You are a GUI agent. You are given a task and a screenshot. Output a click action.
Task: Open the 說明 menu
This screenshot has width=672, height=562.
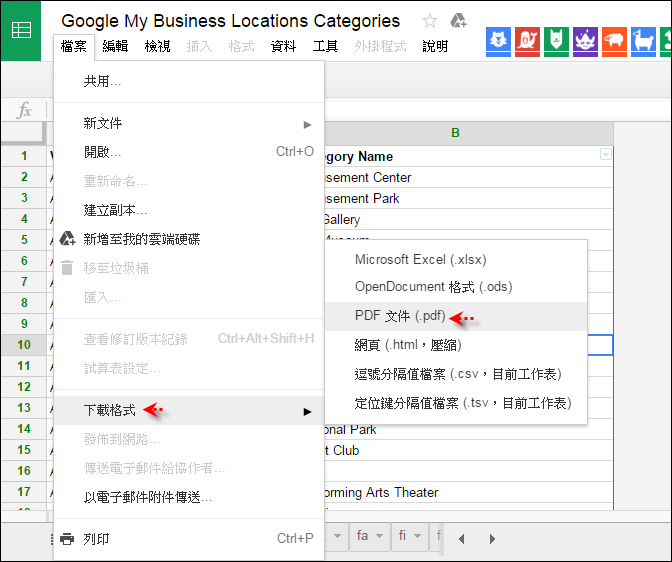(435, 46)
